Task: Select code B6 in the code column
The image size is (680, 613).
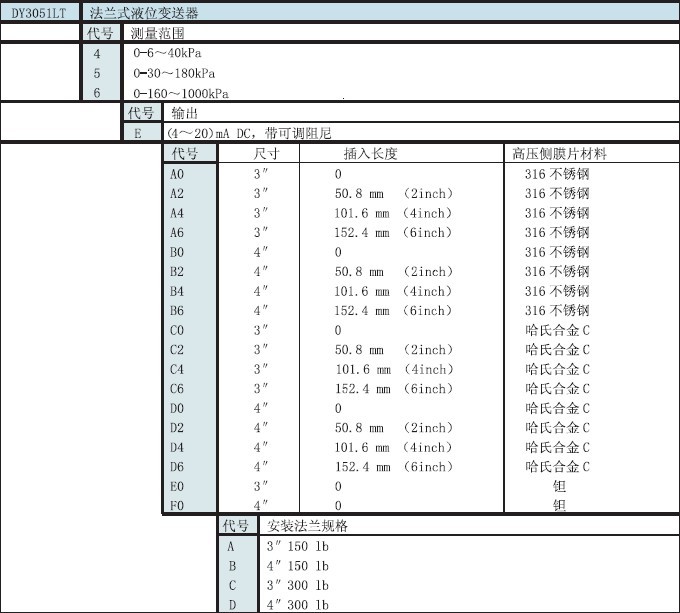Action: tap(178, 311)
